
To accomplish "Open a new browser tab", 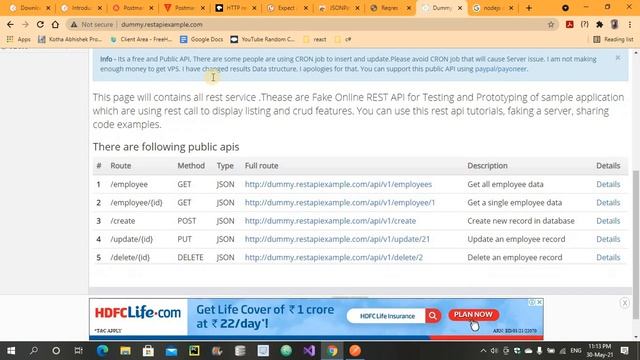I will point(529,8).
